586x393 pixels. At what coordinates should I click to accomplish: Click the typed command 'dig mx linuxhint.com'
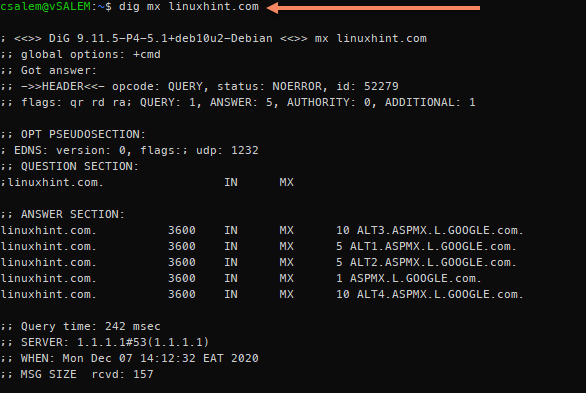pos(189,7)
